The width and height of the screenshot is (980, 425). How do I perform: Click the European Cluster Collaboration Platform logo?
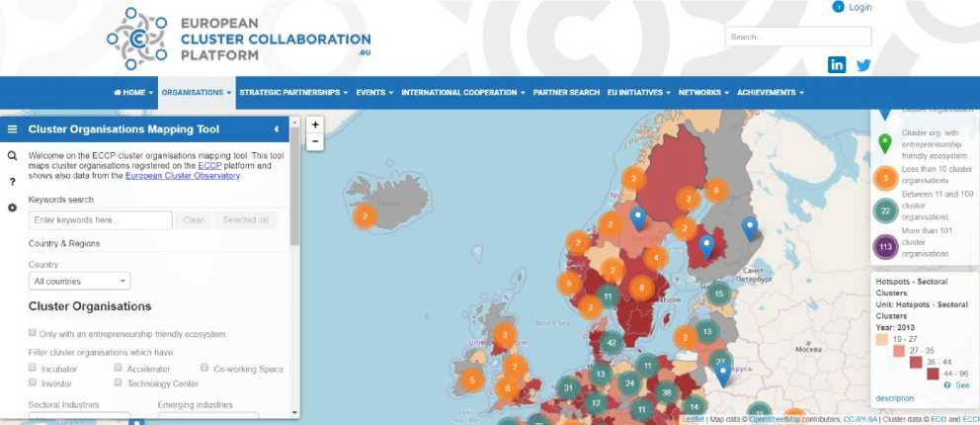pos(238,39)
